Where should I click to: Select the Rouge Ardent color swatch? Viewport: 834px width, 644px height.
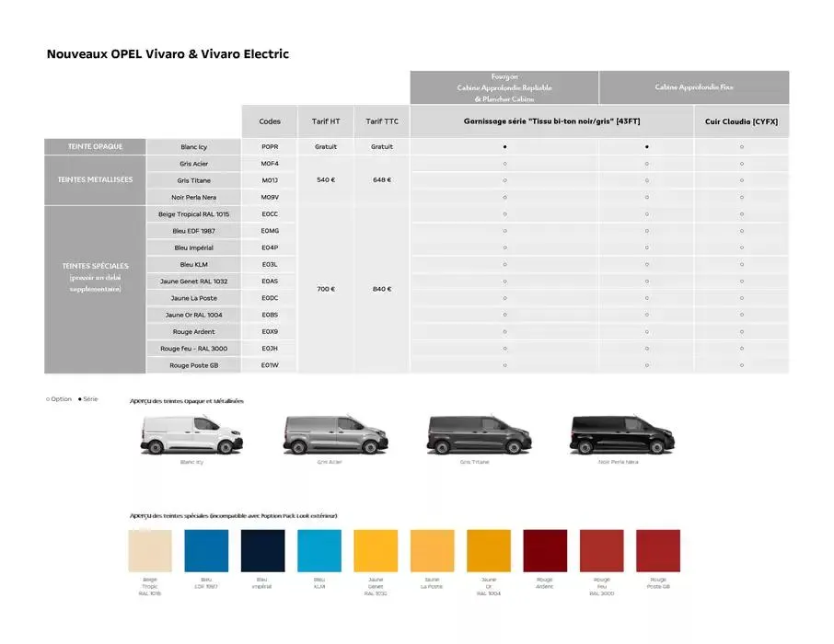[544, 550]
